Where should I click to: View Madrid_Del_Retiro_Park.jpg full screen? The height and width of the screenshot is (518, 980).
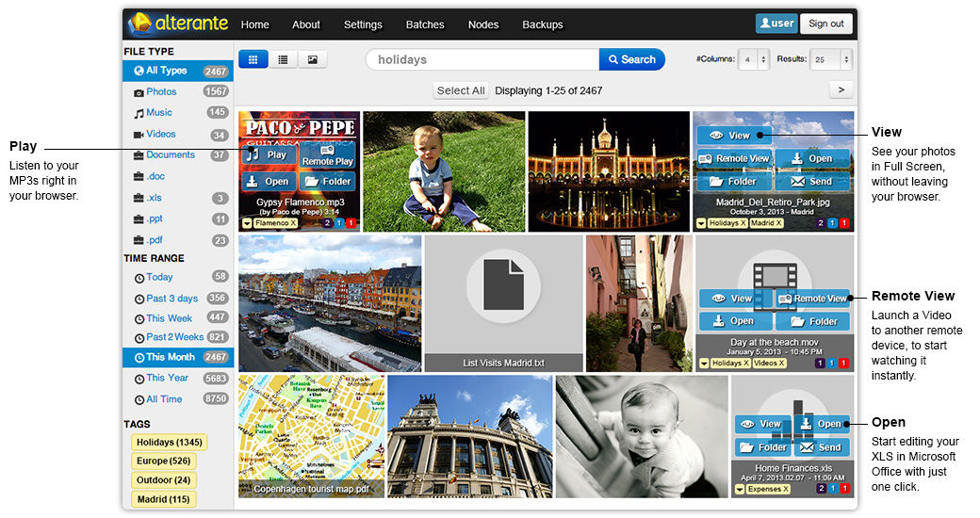click(734, 135)
